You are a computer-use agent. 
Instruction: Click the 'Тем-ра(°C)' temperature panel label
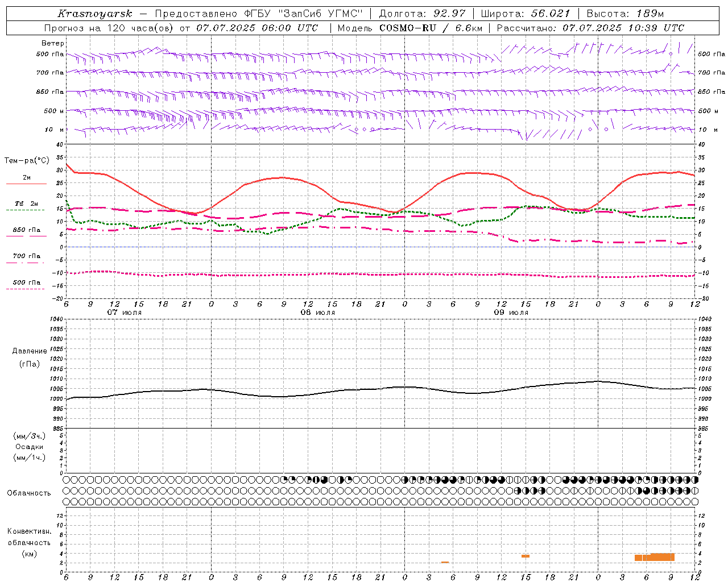(x=27, y=161)
